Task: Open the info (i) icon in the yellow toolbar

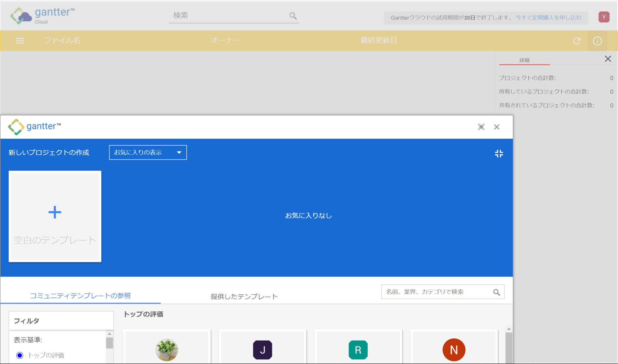Action: click(597, 41)
